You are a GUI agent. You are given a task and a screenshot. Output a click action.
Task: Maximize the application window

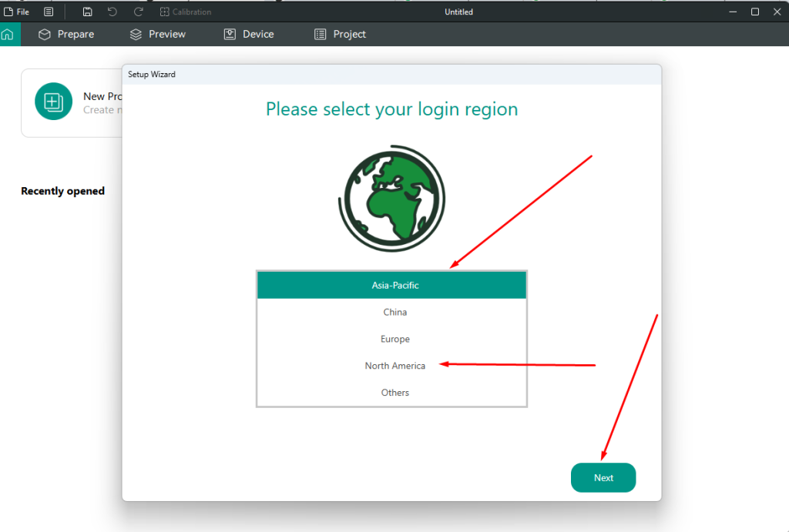pos(755,12)
